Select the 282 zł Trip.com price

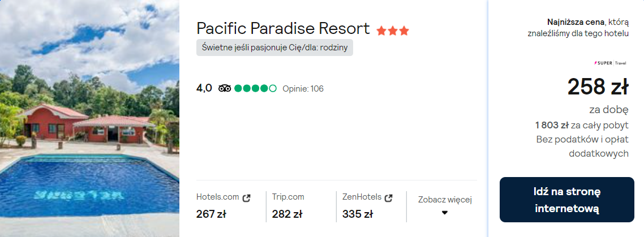pyautogui.click(x=287, y=214)
